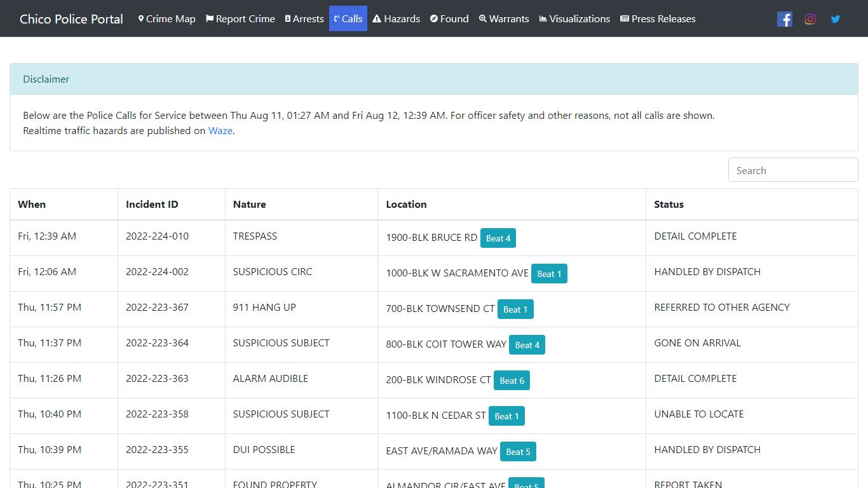868x488 pixels.
Task: Click the REFERRED TO OTHER AGENCY status
Action: [722, 308]
